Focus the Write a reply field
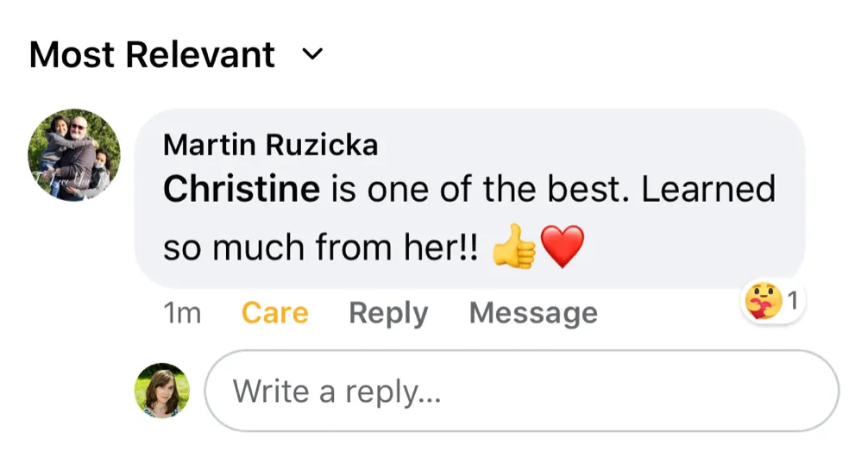Viewport: 868px width, 451px height. (x=521, y=391)
